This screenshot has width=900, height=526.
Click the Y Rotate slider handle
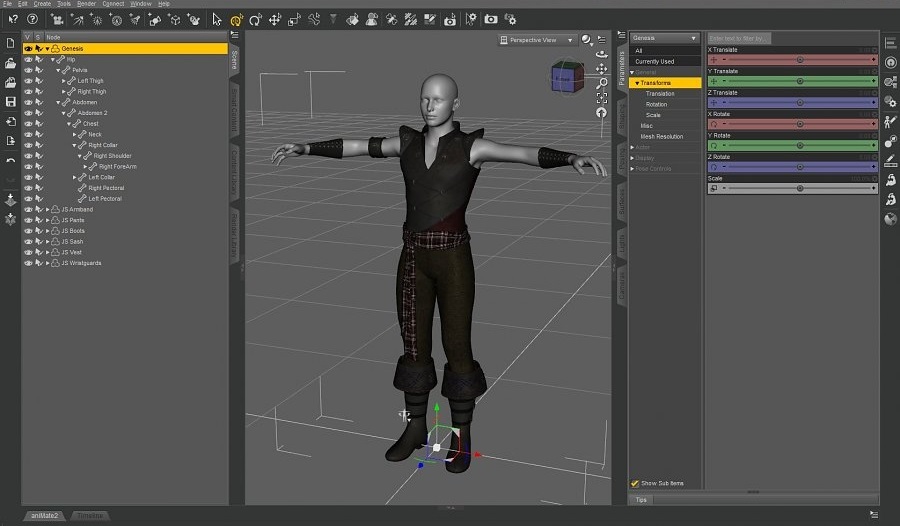tap(800, 146)
